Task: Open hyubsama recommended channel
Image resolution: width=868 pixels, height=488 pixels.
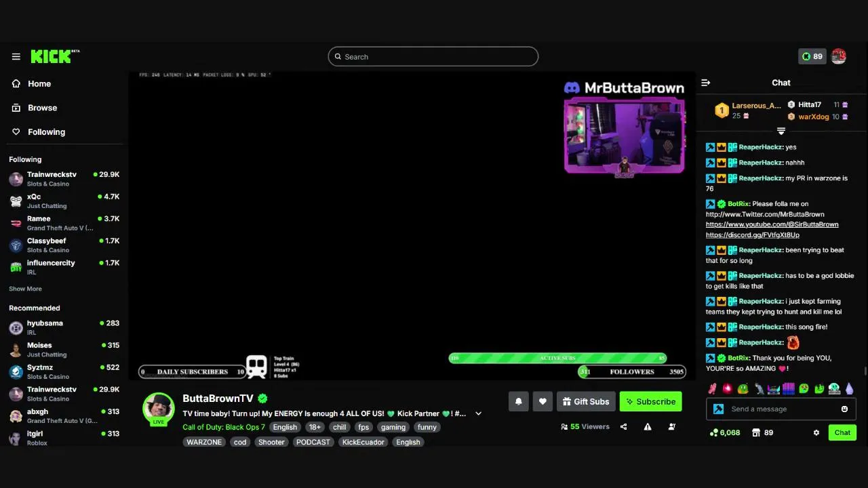Action: coord(64,328)
